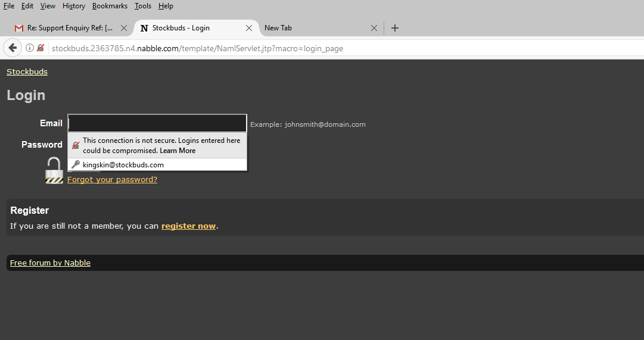Viewport: 644px width, 340px height.
Task: Open new tab with plus button
Action: click(395, 28)
